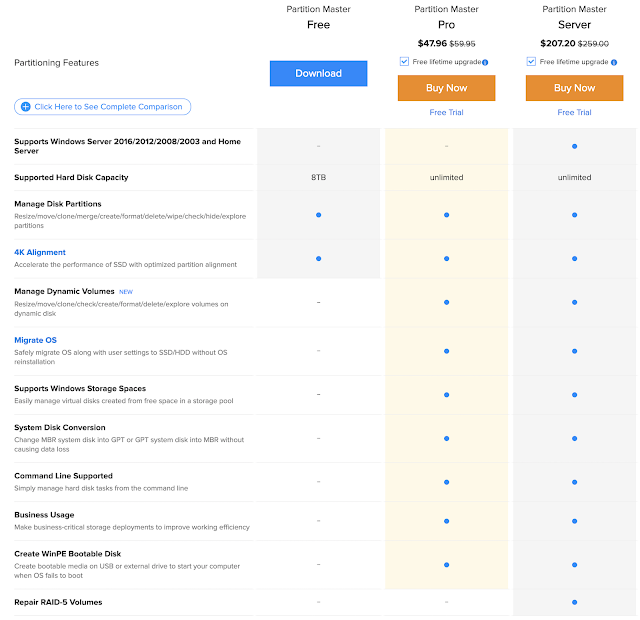The height and width of the screenshot is (620, 640).
Task: Follow the 4K Alignment feature link
Action: pyautogui.click(x=40, y=252)
